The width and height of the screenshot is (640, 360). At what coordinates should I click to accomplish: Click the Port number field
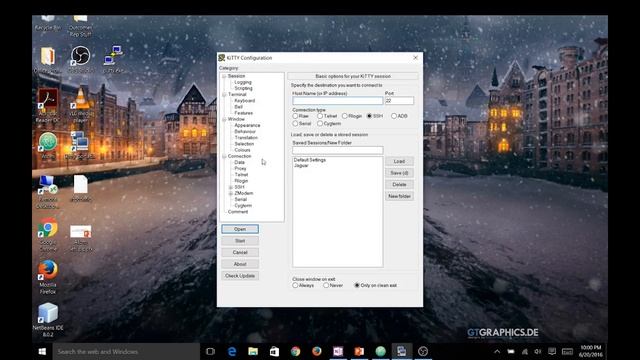click(399, 101)
